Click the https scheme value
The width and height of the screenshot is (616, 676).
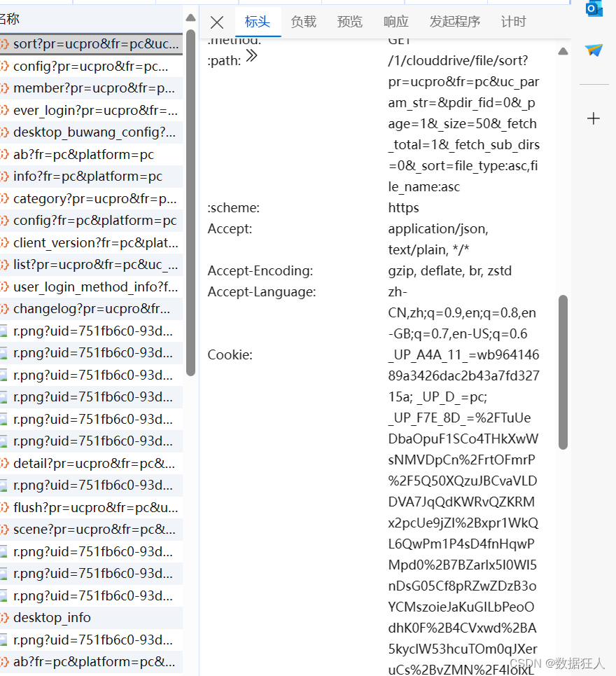click(x=404, y=208)
